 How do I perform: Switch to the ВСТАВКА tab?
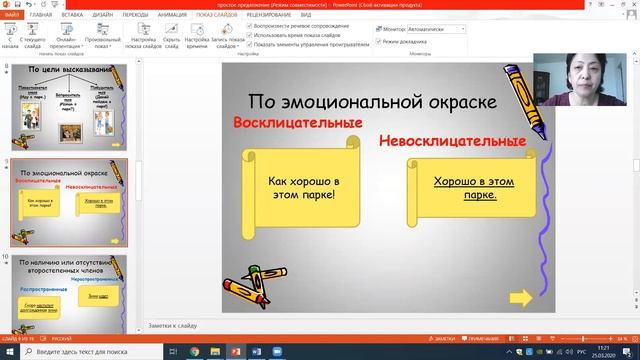[x=72, y=15]
